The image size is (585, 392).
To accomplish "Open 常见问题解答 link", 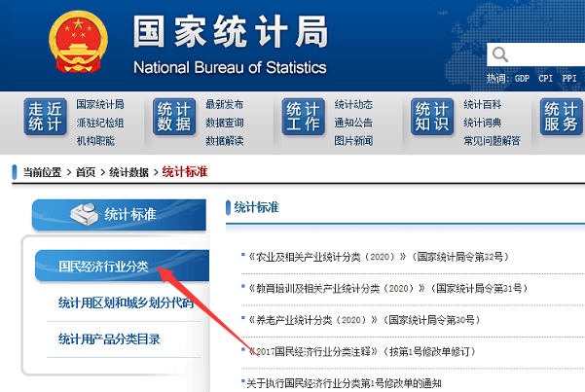I will pyautogui.click(x=492, y=141).
